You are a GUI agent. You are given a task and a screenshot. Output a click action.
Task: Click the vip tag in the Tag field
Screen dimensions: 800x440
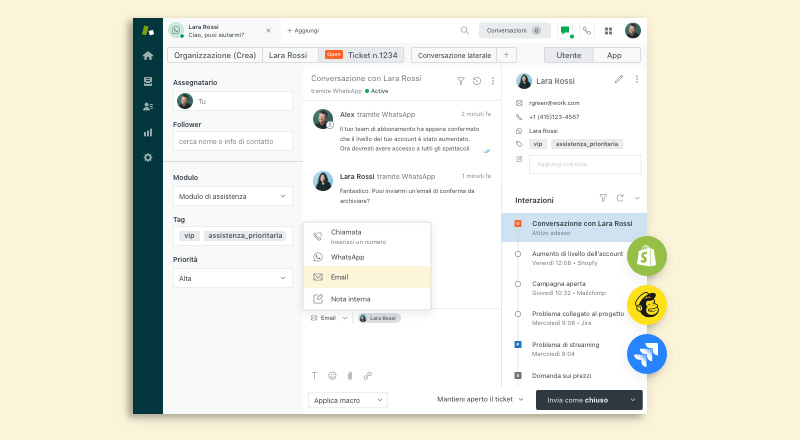pos(189,236)
